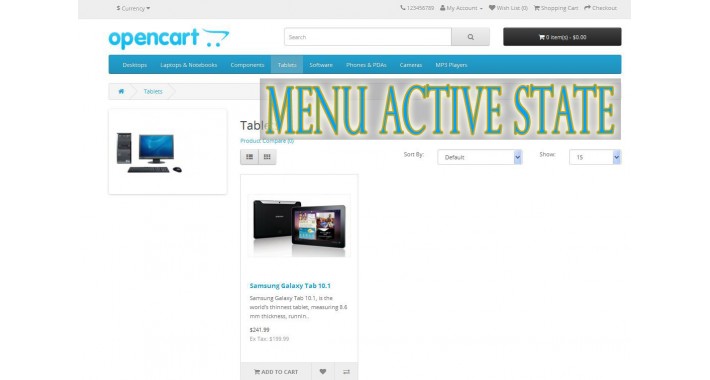Select Cameras menu item

click(x=411, y=65)
